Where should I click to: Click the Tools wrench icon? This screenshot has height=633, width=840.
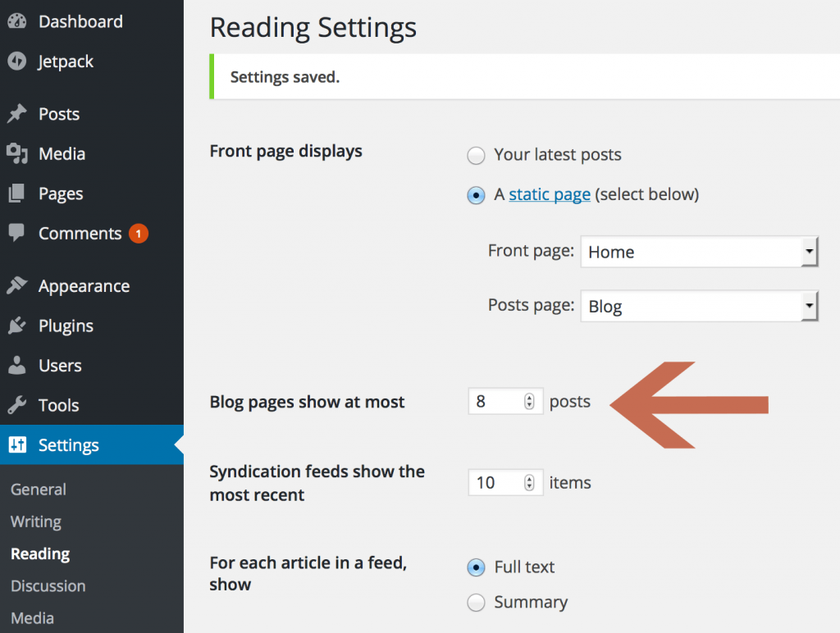coord(18,404)
